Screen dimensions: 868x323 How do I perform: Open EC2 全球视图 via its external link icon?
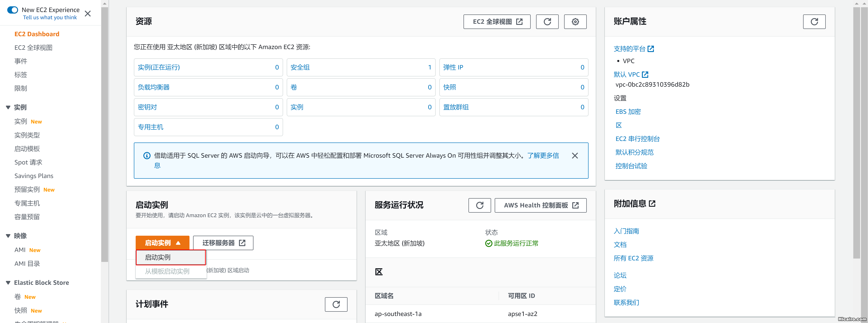coord(520,21)
